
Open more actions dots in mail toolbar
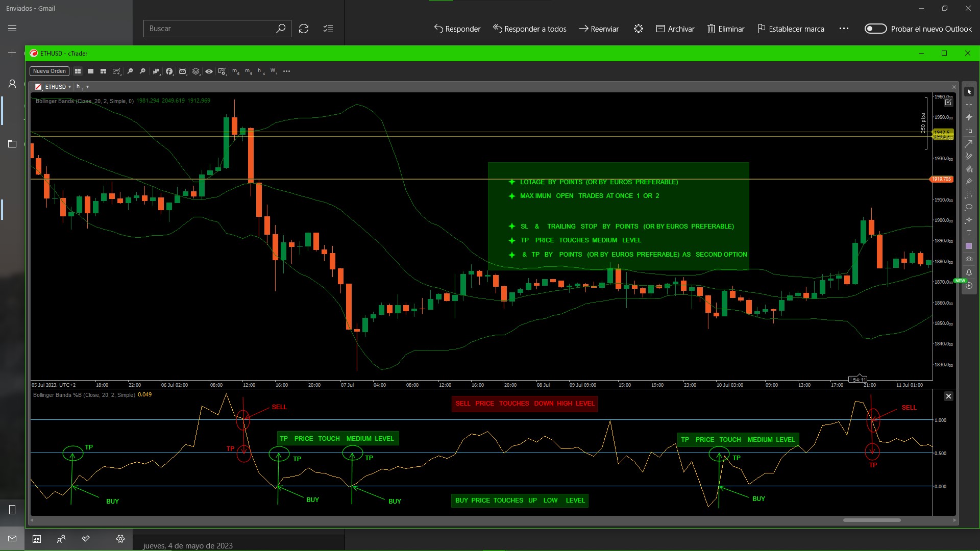pyautogui.click(x=844, y=29)
